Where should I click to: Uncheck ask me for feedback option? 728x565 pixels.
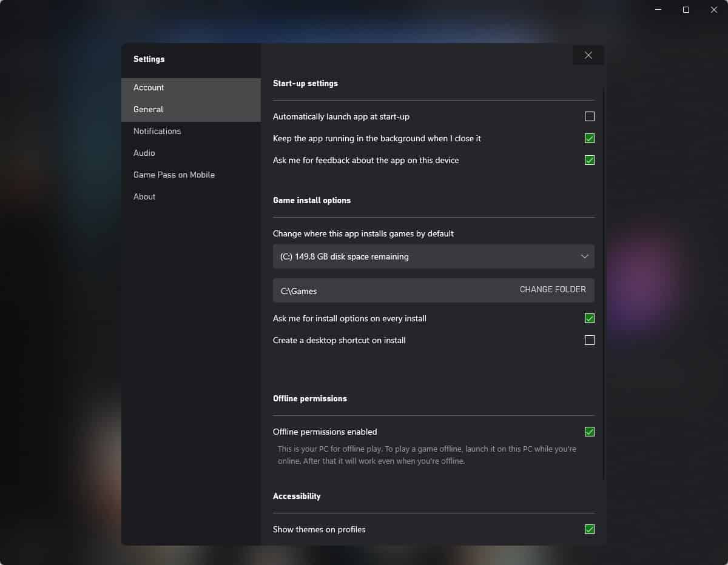pyautogui.click(x=589, y=160)
